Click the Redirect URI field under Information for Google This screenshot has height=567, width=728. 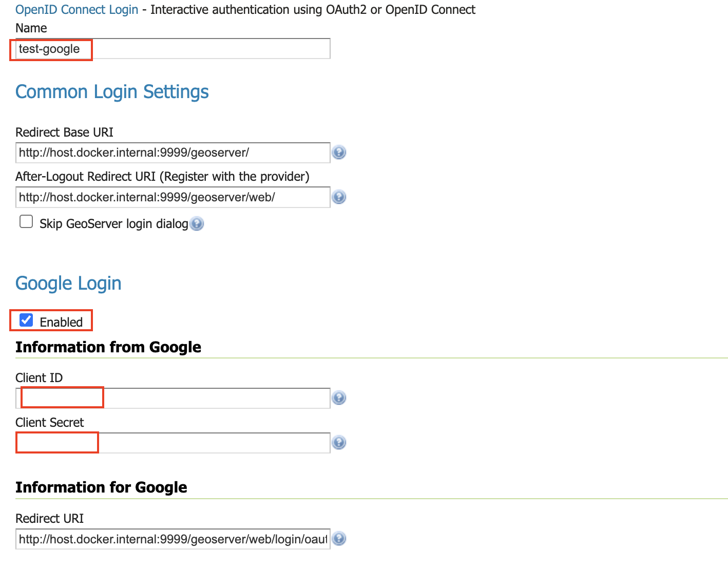pos(173,539)
